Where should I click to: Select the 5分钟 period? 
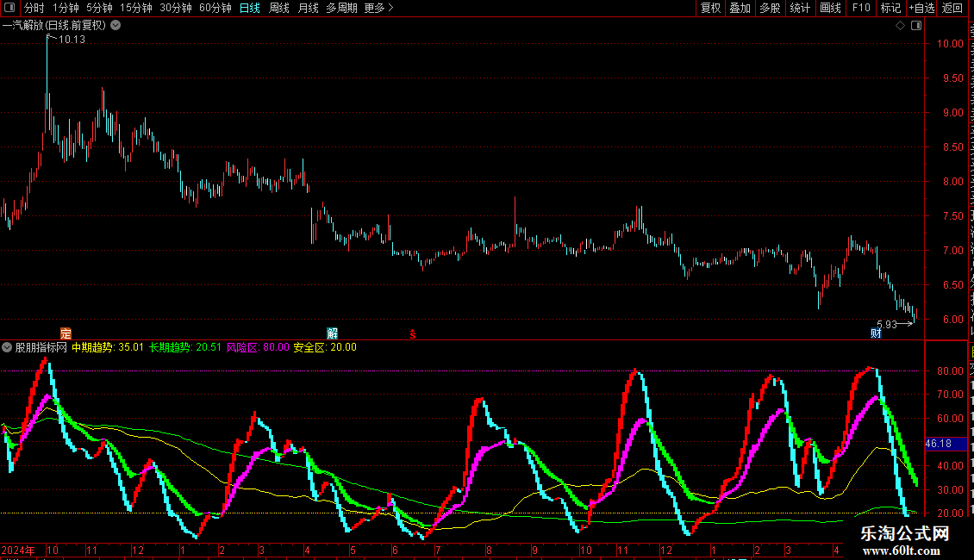[99, 8]
